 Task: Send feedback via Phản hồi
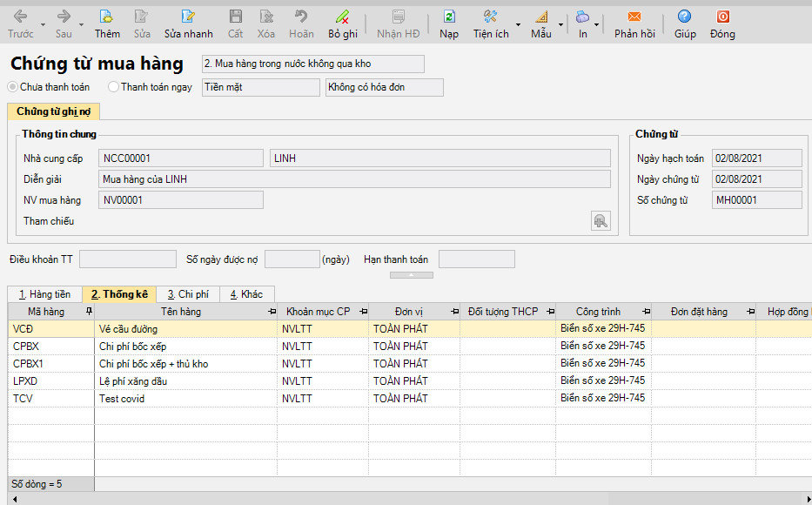coord(634,24)
